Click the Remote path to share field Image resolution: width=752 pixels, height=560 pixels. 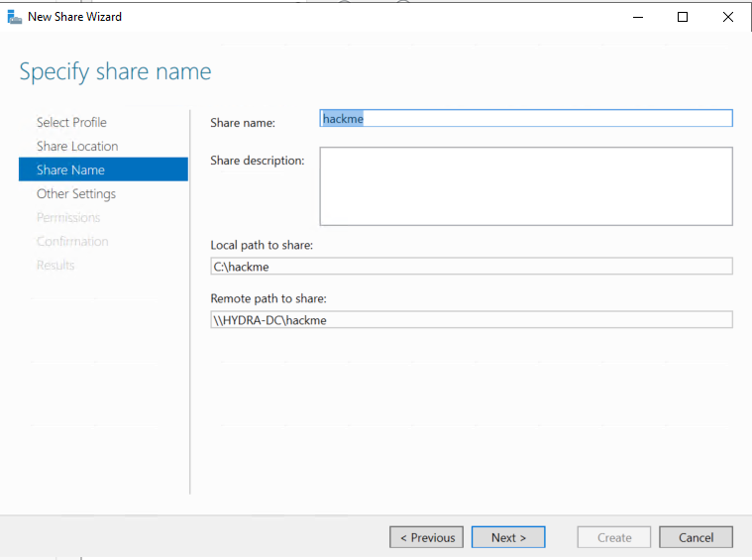[471, 319]
